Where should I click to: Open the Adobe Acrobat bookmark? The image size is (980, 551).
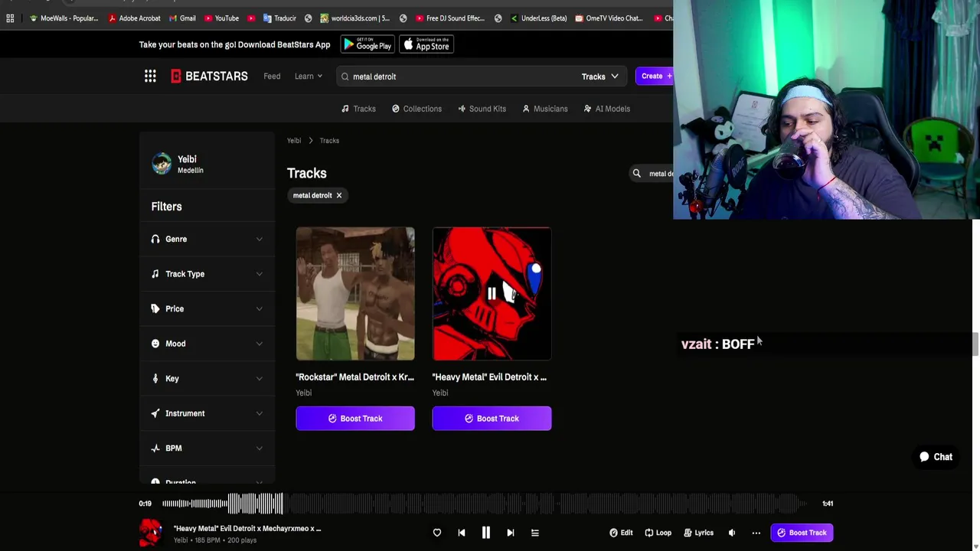[x=134, y=18]
